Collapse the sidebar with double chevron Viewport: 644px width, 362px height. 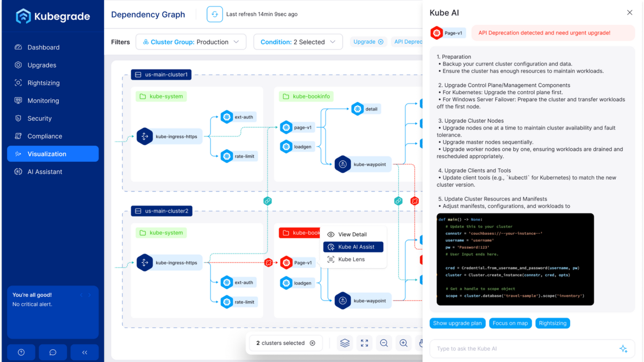85,352
